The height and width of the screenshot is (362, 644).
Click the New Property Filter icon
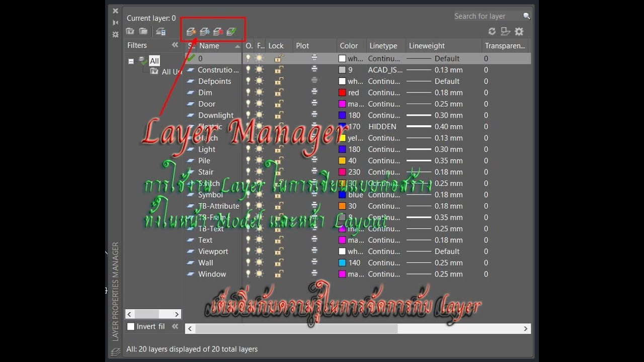tap(130, 31)
